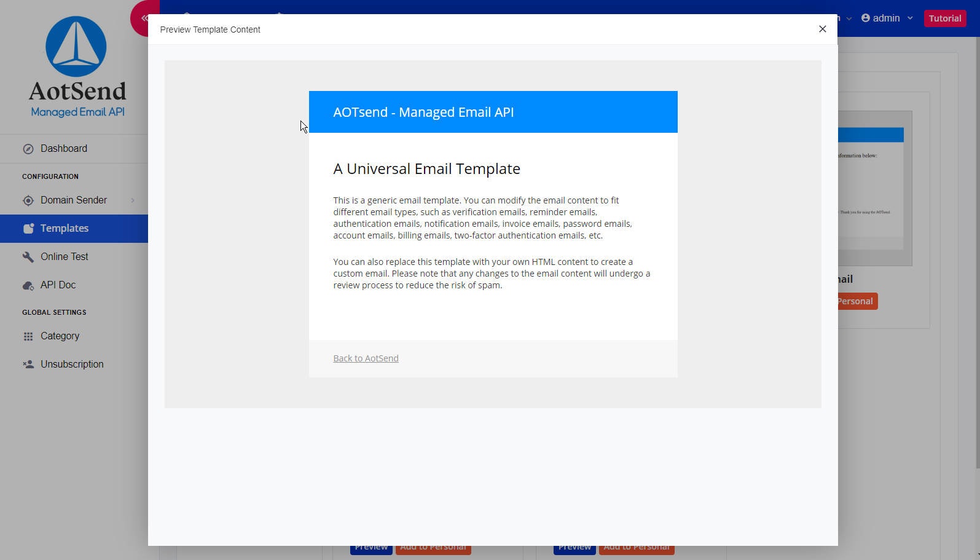Click the 'Preview Template Content' dialog title

pyautogui.click(x=210, y=30)
